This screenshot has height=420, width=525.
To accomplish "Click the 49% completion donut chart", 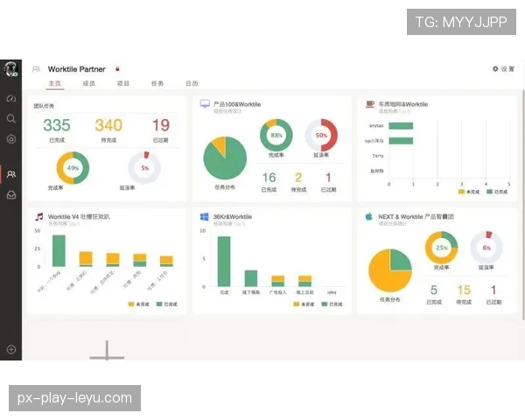I will (73, 168).
